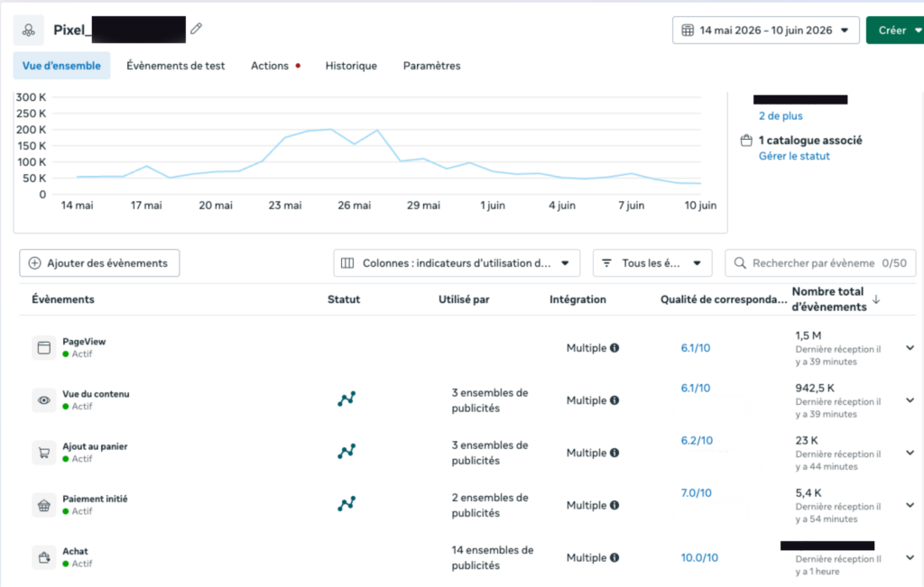Click Ajouter des évènements button
This screenshot has height=587, width=924.
[99, 263]
